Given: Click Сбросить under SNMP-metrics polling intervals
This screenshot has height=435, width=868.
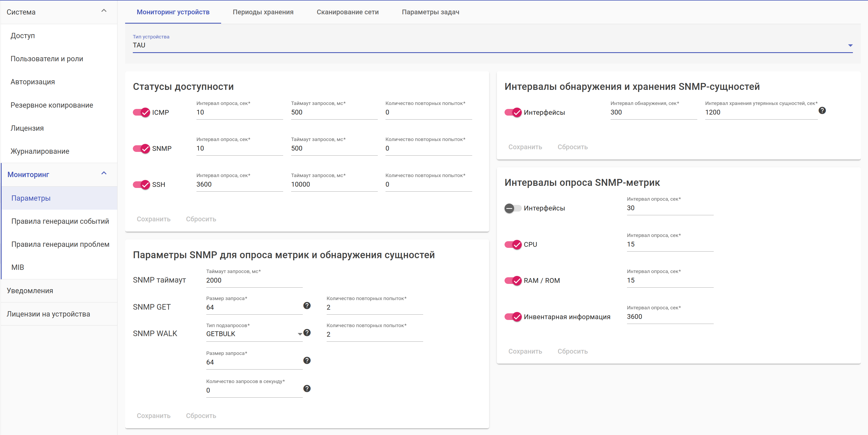Looking at the screenshot, I should point(572,351).
